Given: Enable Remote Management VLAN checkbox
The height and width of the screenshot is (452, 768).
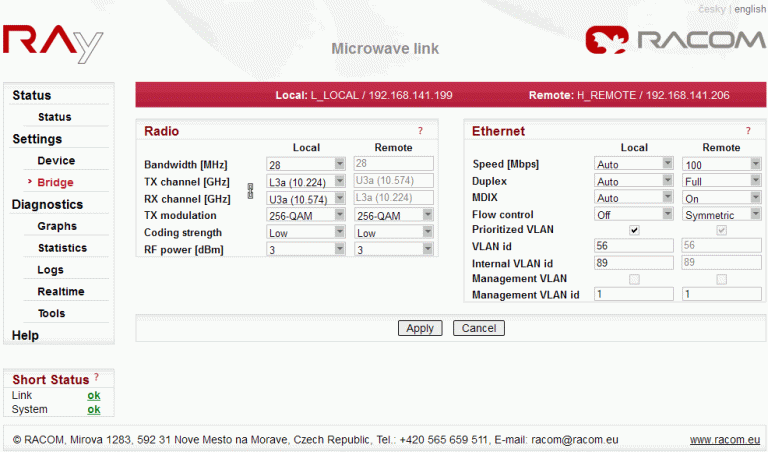Looking at the screenshot, I should point(721,279).
